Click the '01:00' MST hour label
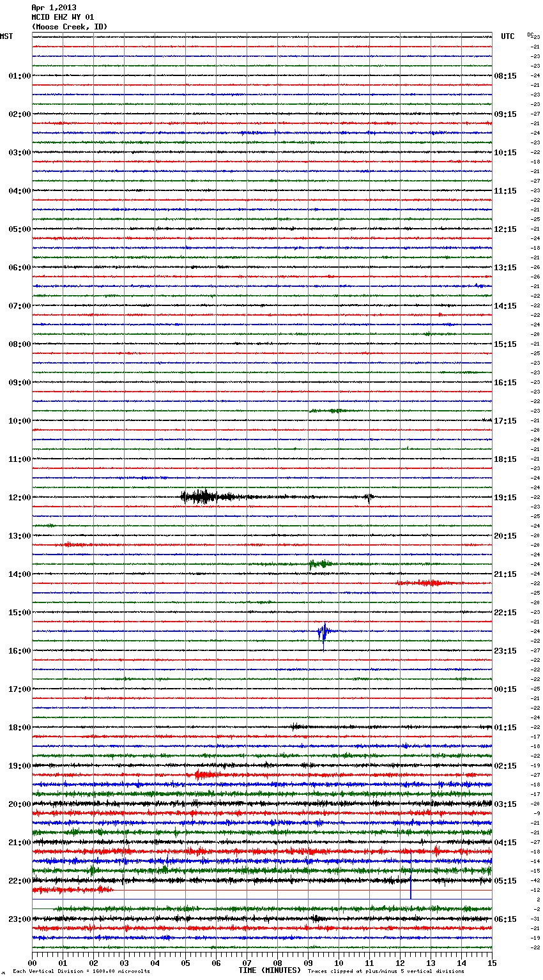The width and height of the screenshot is (543, 980). [x=19, y=76]
